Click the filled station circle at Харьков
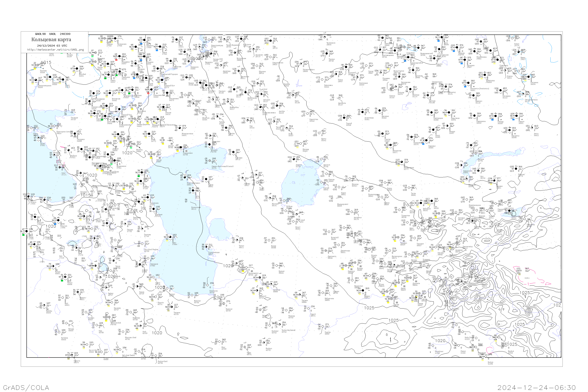The height and width of the screenshot is (392, 588). point(50,77)
